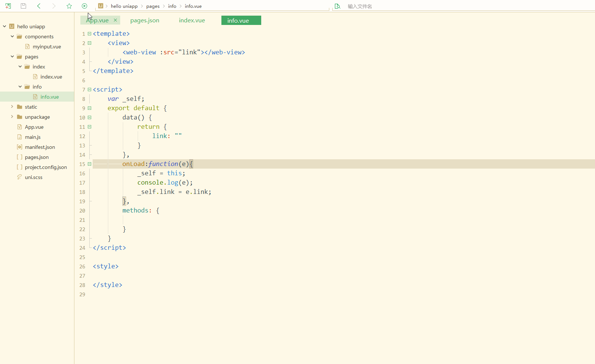Fold the return block at line 11
The height and width of the screenshot is (364, 595).
tap(89, 127)
